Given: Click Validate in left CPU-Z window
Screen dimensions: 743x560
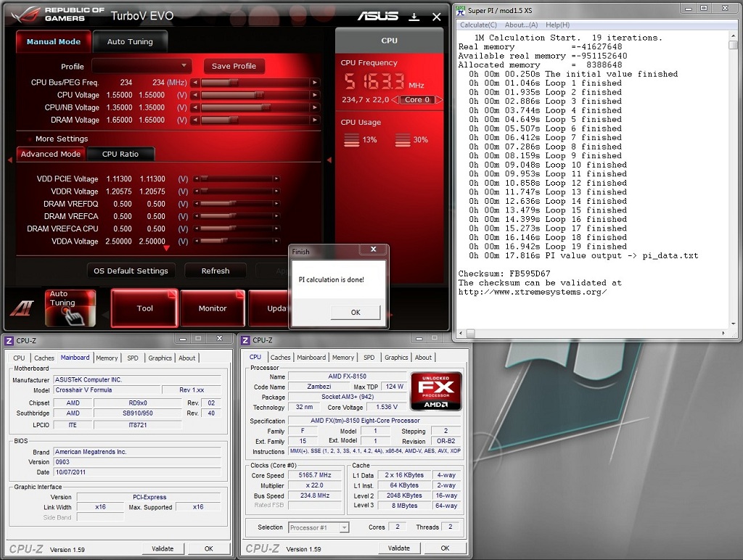Looking at the screenshot, I should (163, 548).
